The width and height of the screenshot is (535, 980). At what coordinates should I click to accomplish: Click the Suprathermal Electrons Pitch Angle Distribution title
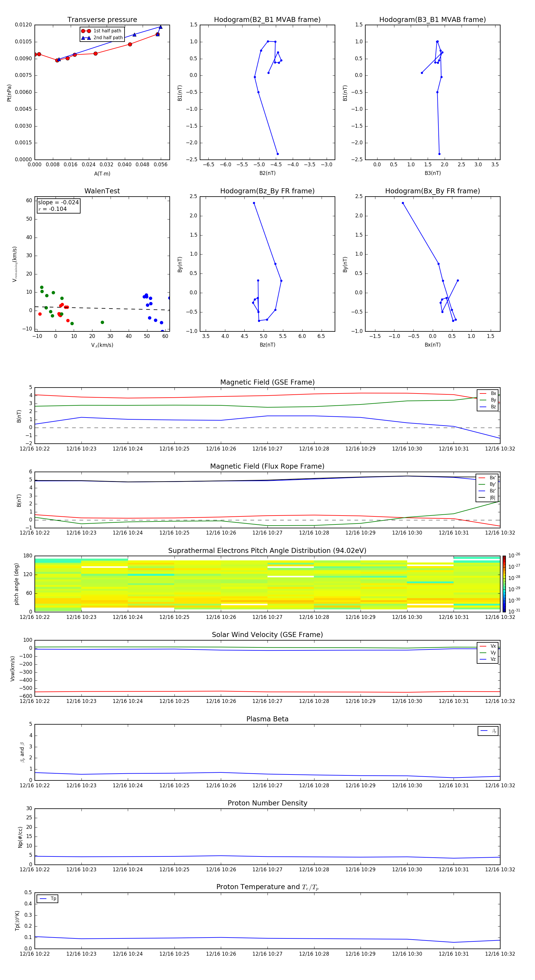click(x=267, y=551)
